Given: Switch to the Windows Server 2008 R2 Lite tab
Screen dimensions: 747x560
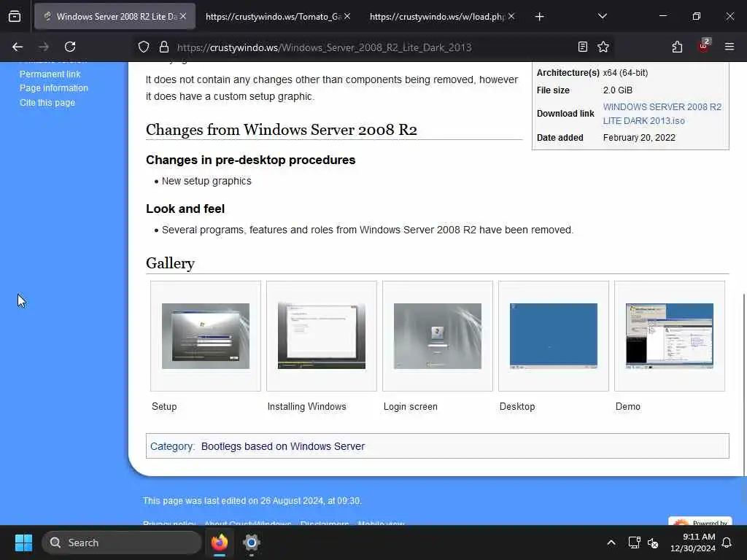Looking at the screenshot, I should point(115,16).
